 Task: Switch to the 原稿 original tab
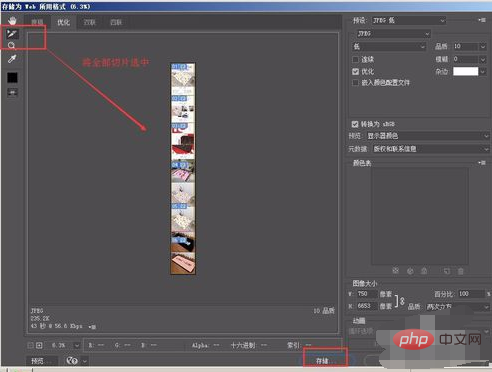tap(37, 22)
